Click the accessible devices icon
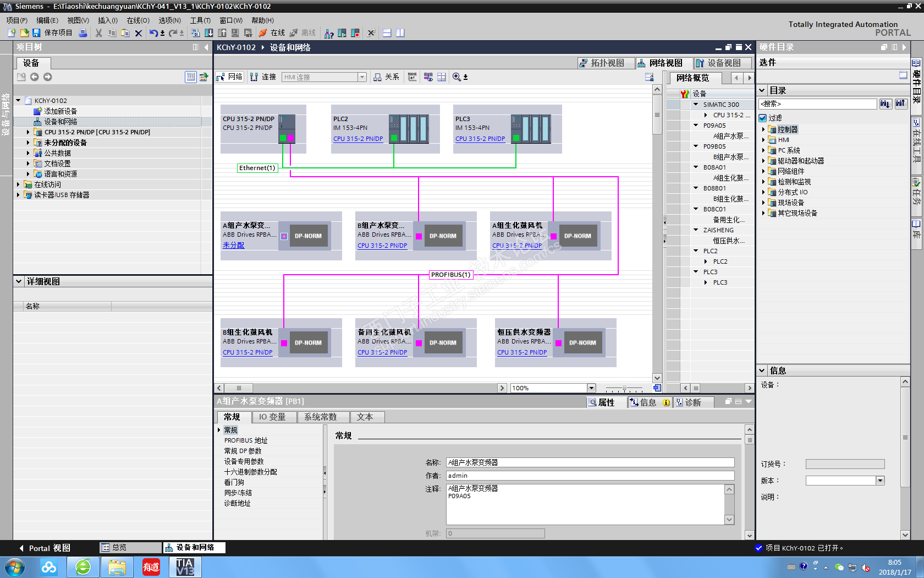The image size is (924, 578). point(329,34)
